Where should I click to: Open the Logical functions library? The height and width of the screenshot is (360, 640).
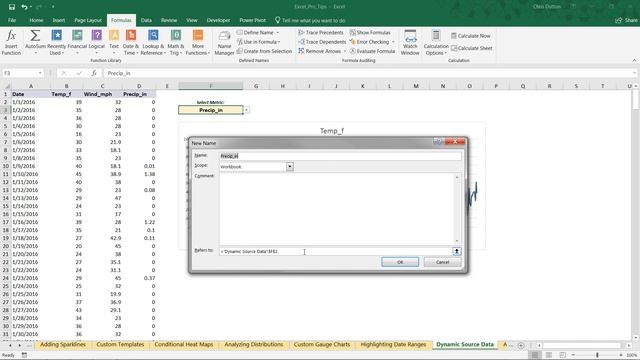click(97, 42)
